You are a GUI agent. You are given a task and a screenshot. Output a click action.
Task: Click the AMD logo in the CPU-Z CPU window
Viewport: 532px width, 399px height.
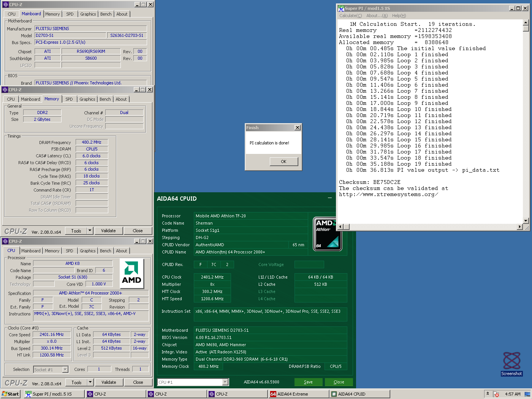[x=131, y=274]
